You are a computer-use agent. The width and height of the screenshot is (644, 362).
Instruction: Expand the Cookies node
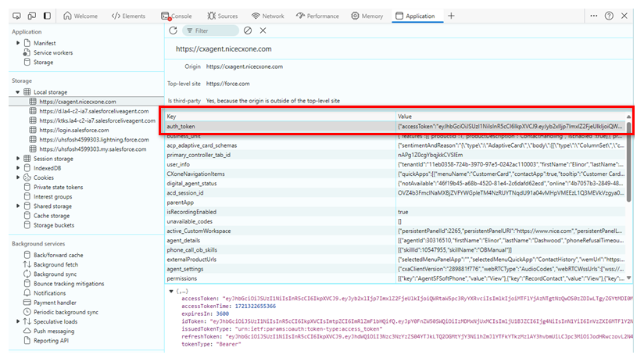click(x=18, y=177)
